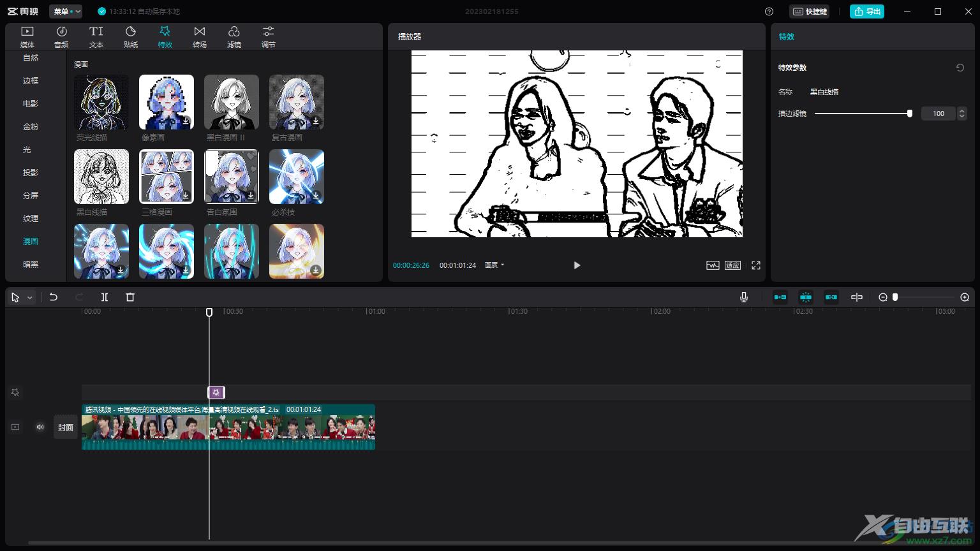Toggle preview axis on timeline

click(x=857, y=297)
